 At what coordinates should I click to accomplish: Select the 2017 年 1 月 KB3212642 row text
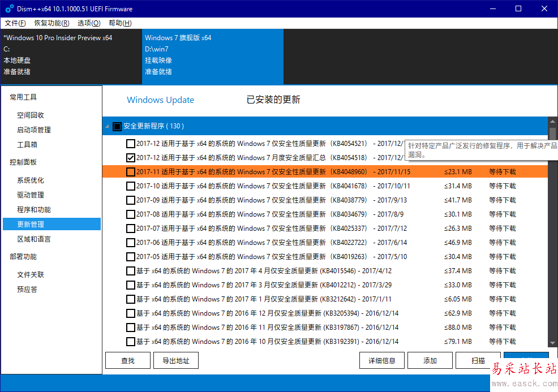click(264, 299)
